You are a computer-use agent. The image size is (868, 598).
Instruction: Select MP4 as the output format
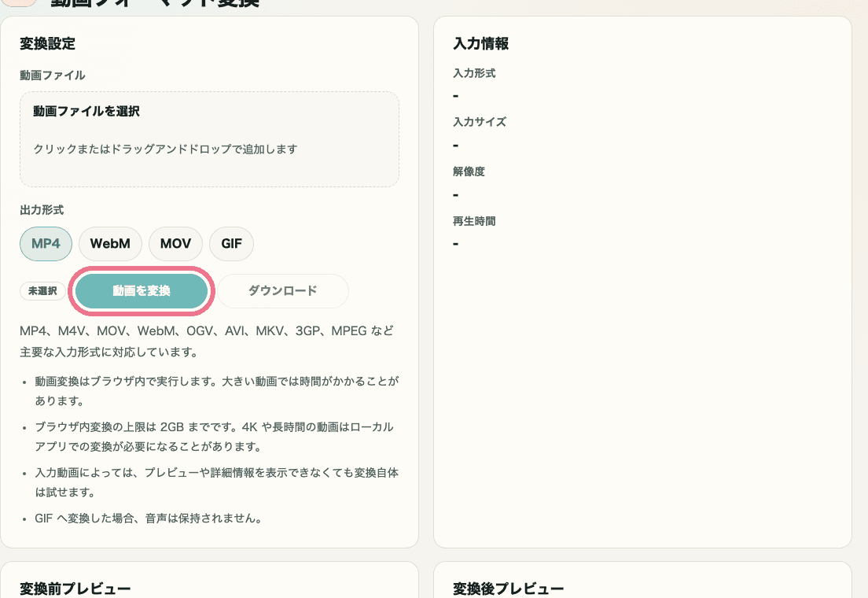pyautogui.click(x=46, y=244)
